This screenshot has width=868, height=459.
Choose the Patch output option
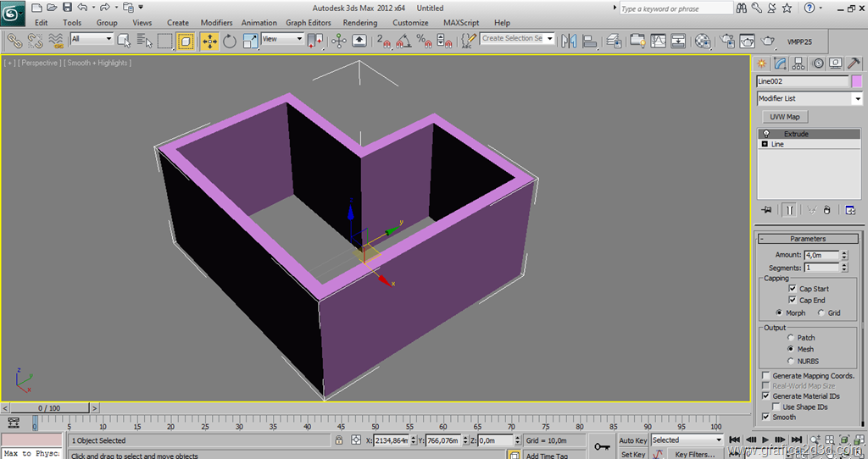click(790, 338)
